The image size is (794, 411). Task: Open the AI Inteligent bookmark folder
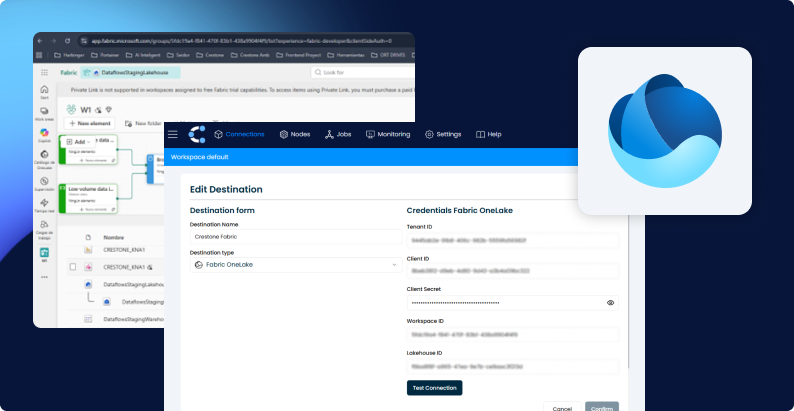click(x=143, y=55)
